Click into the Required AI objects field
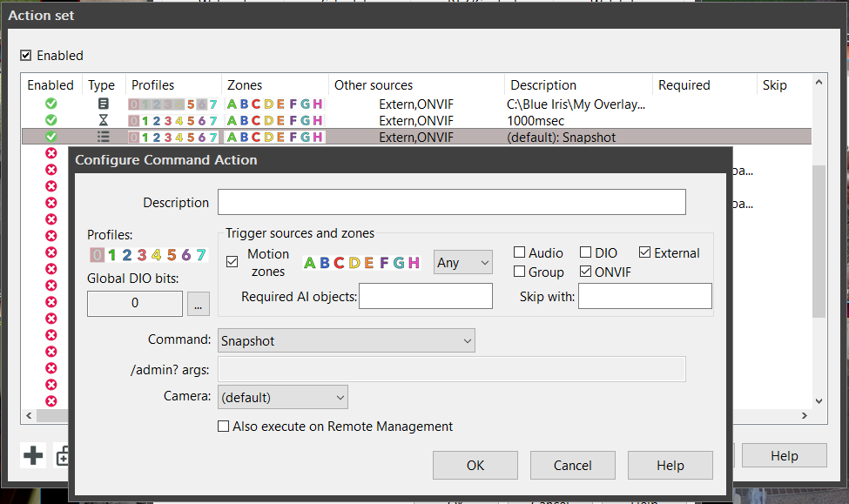This screenshot has width=849, height=504. 426,297
